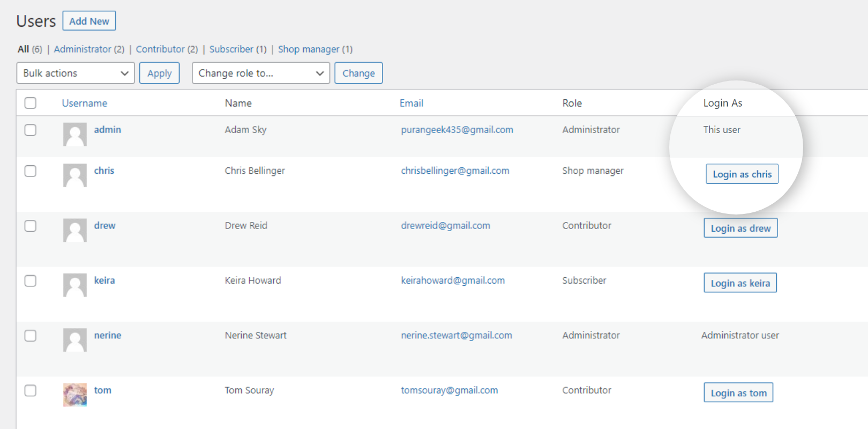The image size is (868, 429).
Task: Sort the table by Username column
Action: 85,103
